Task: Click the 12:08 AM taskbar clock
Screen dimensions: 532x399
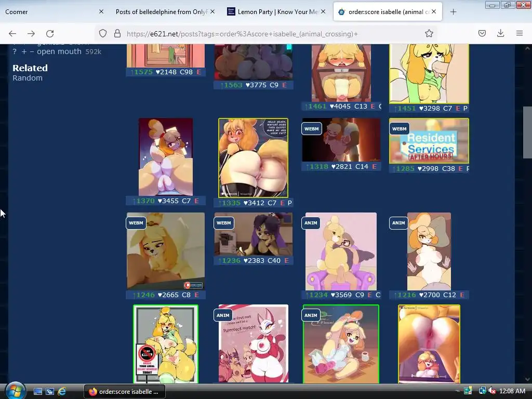Action: [512, 391]
